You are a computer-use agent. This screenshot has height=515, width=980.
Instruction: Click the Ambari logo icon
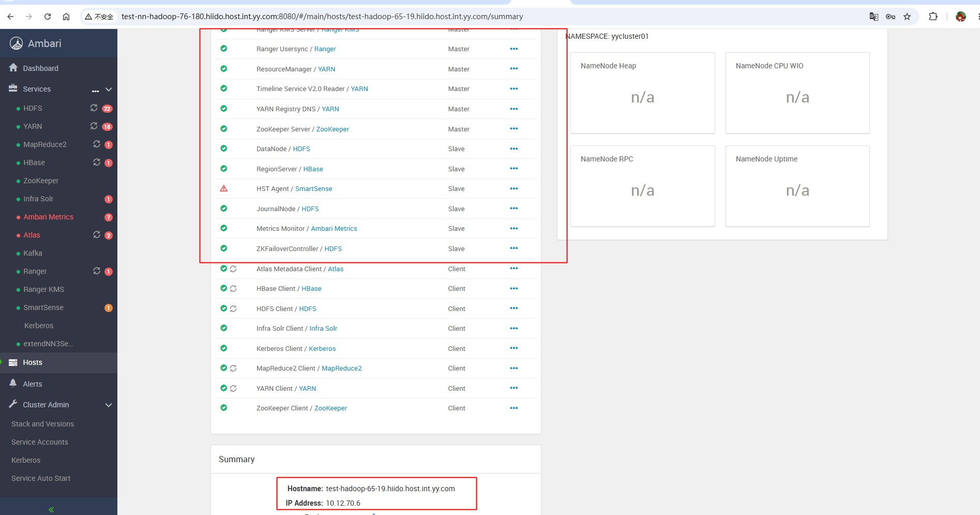pos(17,43)
